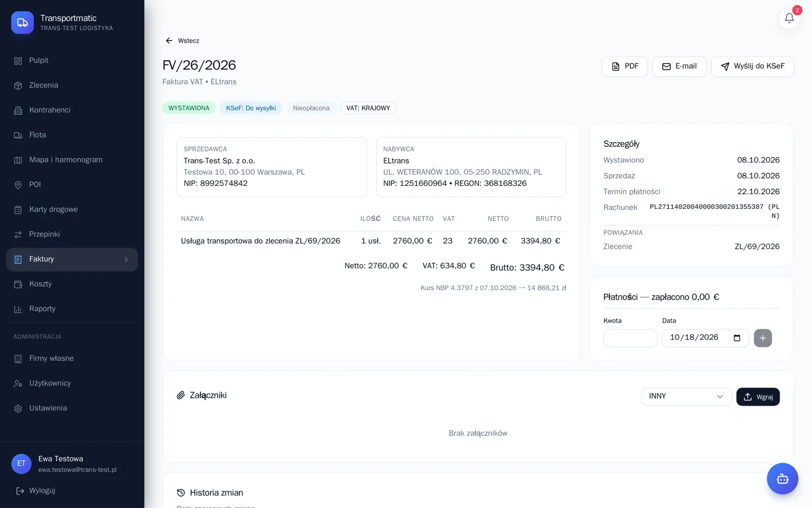Click the Transportmatic truck logo icon

(22, 23)
